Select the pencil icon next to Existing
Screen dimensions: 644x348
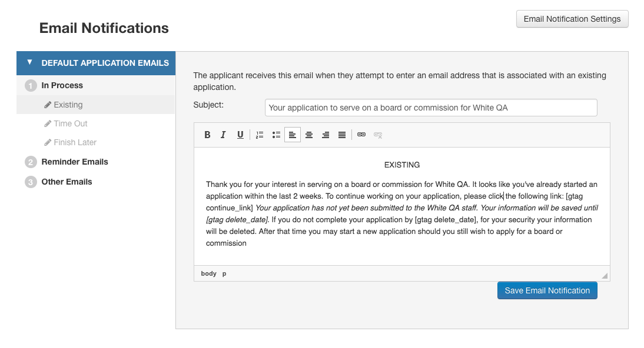[x=48, y=105]
